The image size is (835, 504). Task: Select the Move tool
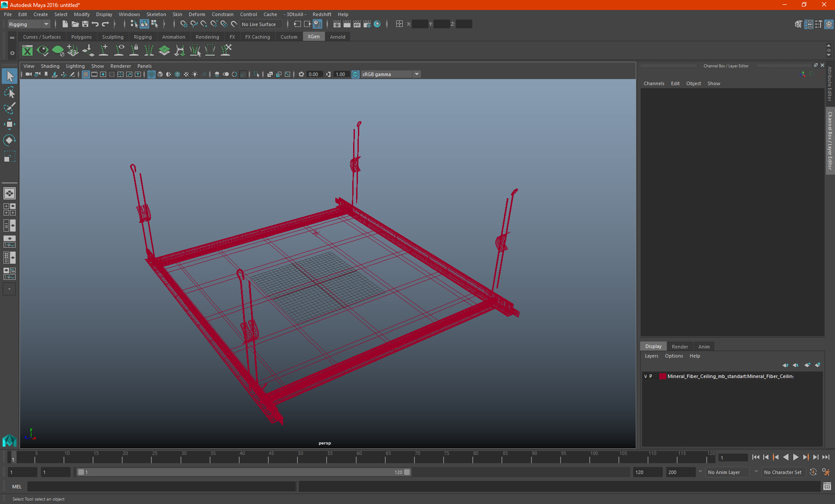click(x=9, y=124)
